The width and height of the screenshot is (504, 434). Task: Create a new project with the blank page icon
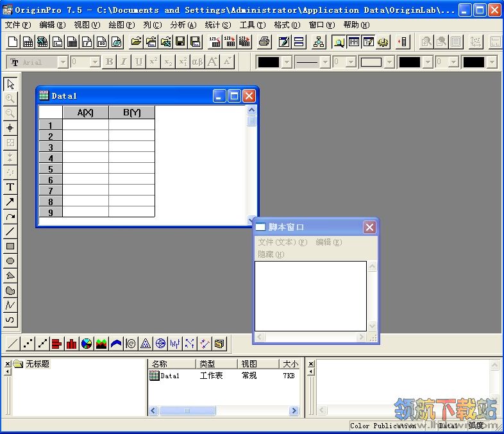click(x=13, y=42)
